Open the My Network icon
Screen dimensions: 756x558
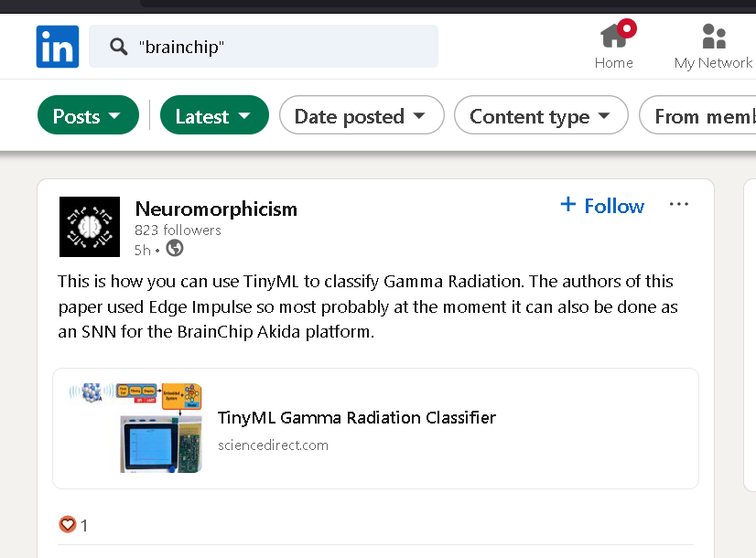pos(714,37)
